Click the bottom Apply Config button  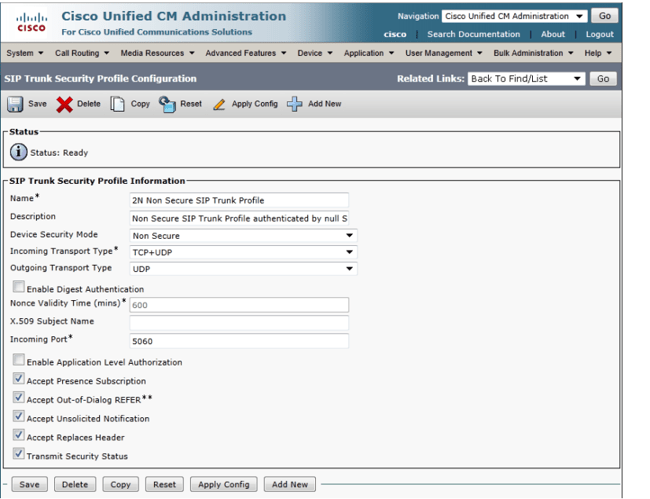click(224, 484)
